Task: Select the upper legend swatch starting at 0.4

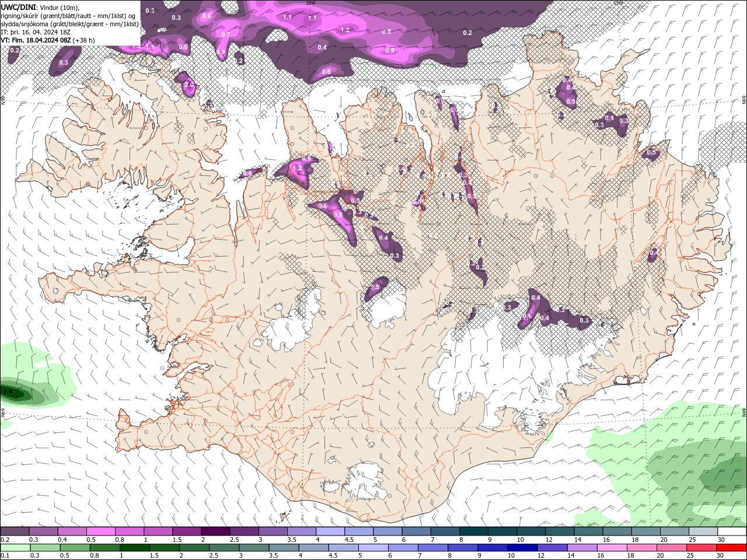Action: coord(72,531)
